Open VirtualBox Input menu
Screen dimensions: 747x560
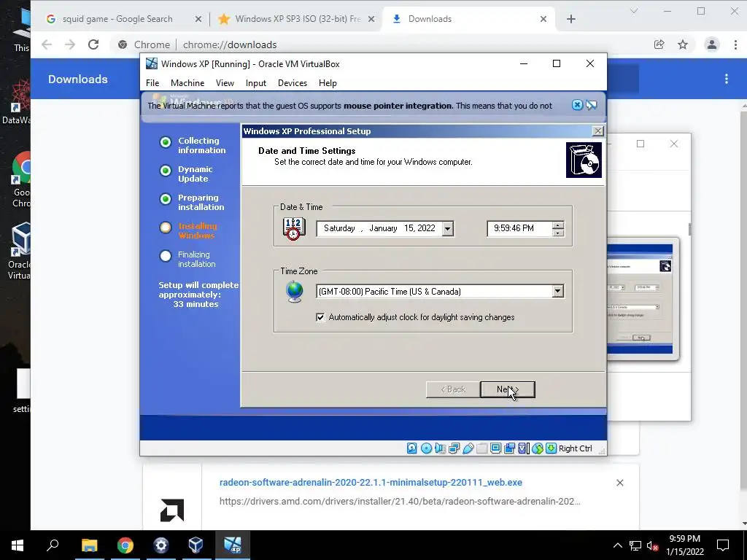256,83
